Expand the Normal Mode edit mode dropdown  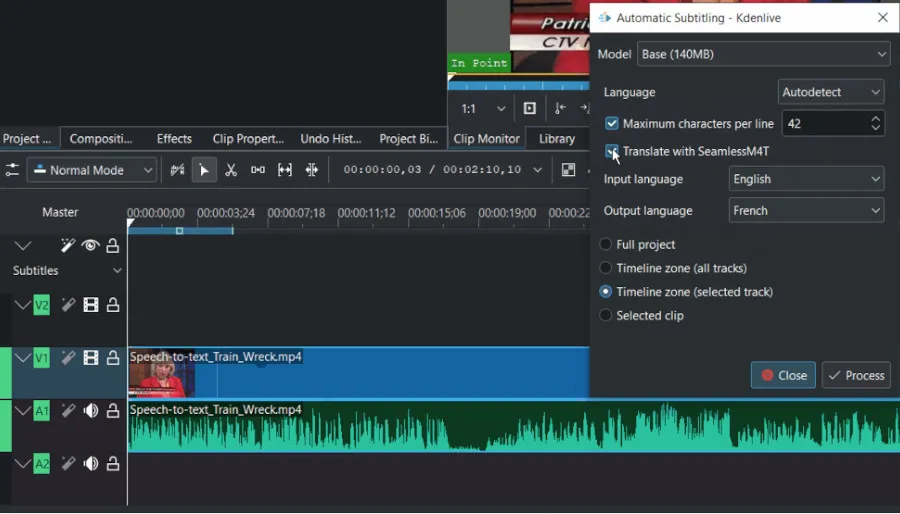point(92,170)
